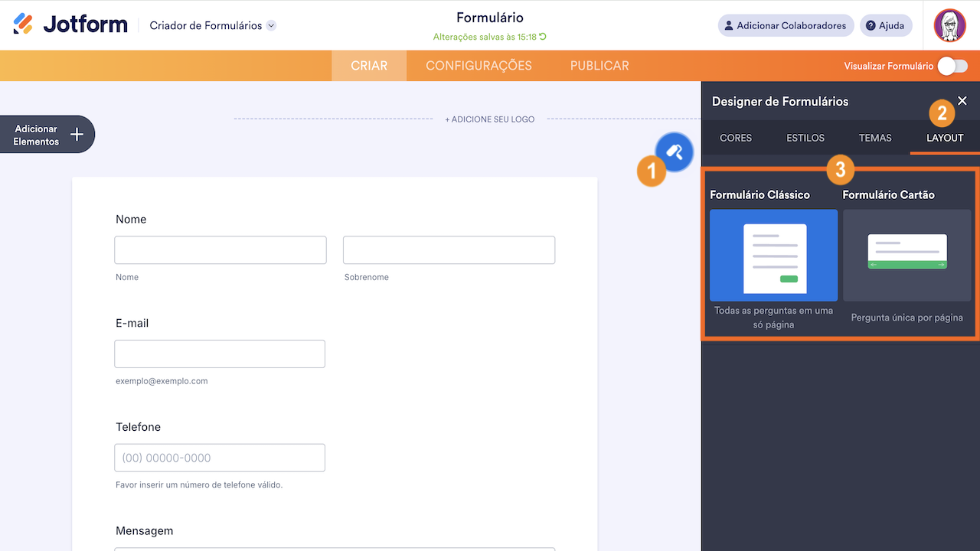
Task: Select the Mensagem field label
Action: tap(145, 530)
